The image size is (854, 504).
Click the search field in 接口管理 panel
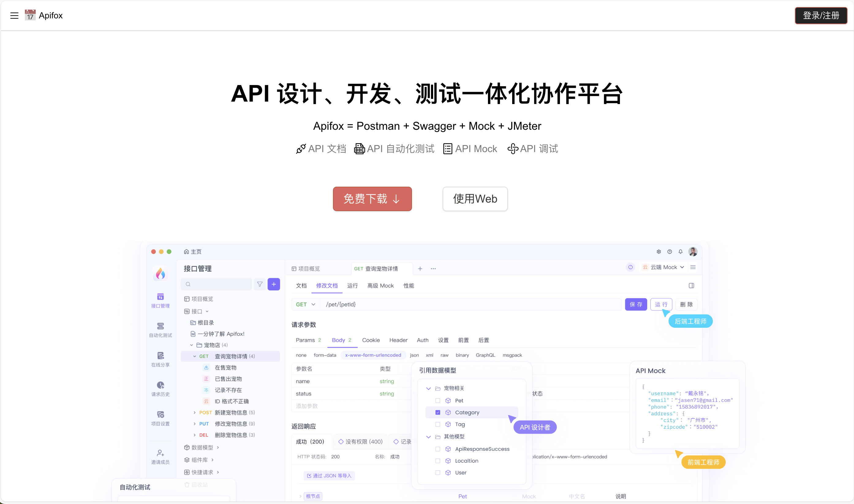point(217,284)
